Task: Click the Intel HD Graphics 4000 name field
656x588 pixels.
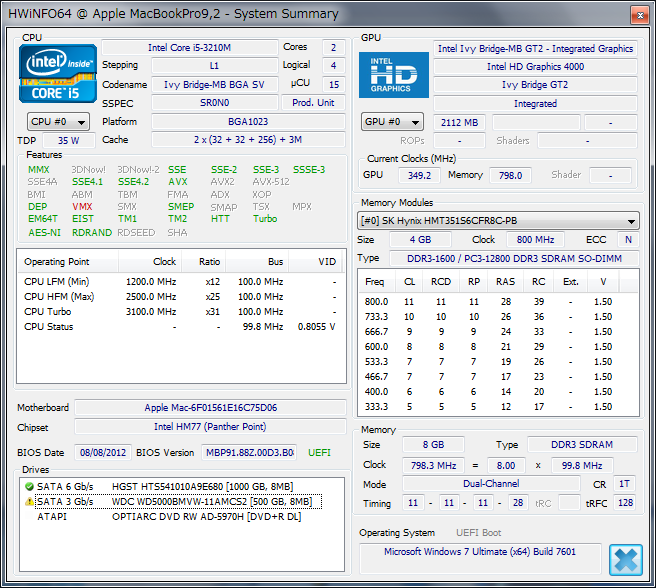Action: (x=535, y=67)
